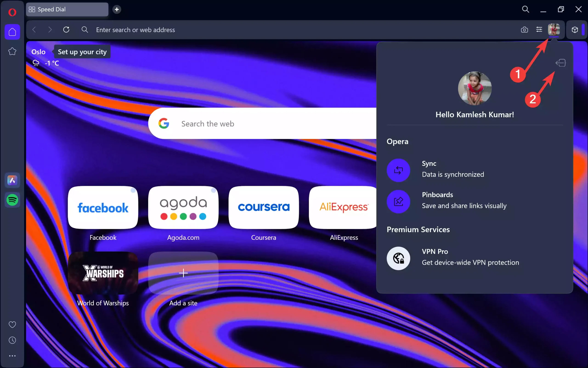Open the Facebook speed dial tile
The width and height of the screenshot is (588, 368).
103,207
